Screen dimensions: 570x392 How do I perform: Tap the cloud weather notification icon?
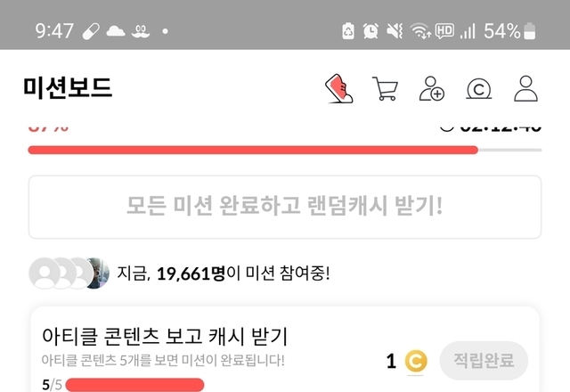point(116,31)
